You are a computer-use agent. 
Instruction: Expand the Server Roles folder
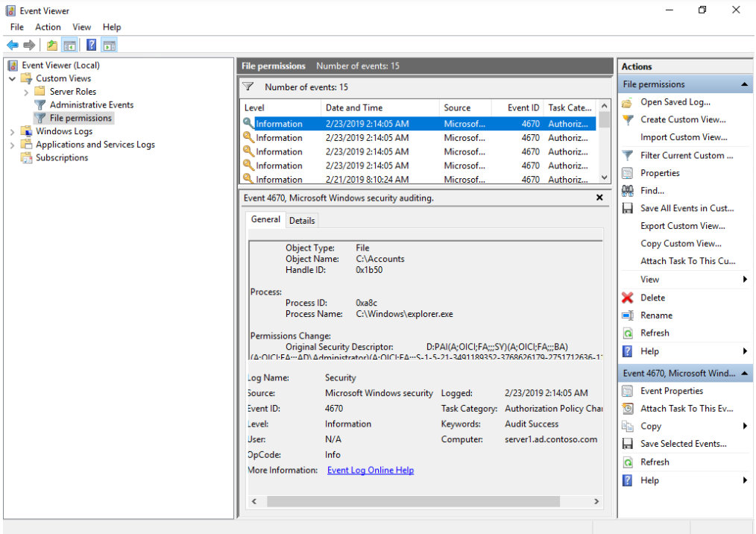(26, 92)
